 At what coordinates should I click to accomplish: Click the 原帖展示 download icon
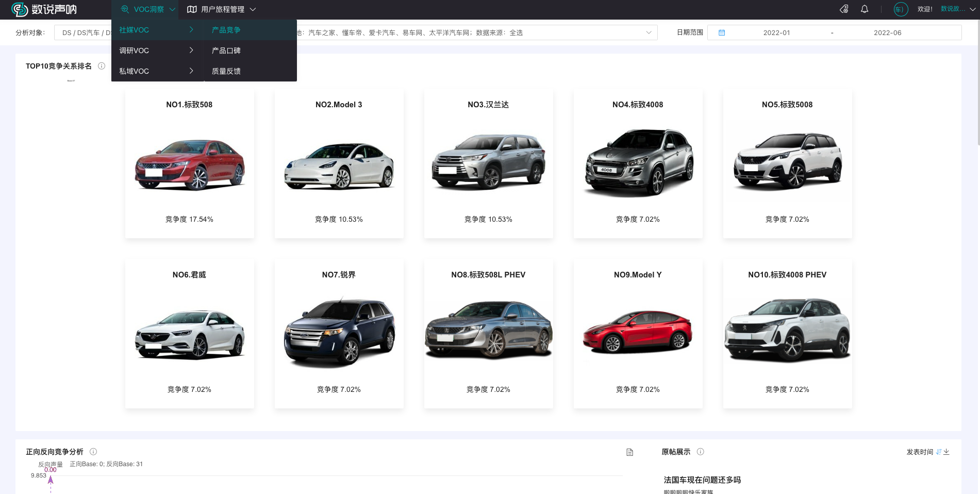tap(946, 452)
